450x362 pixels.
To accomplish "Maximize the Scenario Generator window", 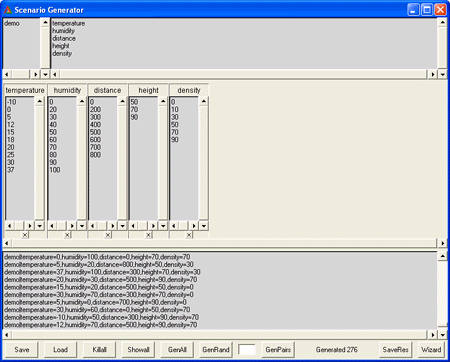I will [x=427, y=10].
